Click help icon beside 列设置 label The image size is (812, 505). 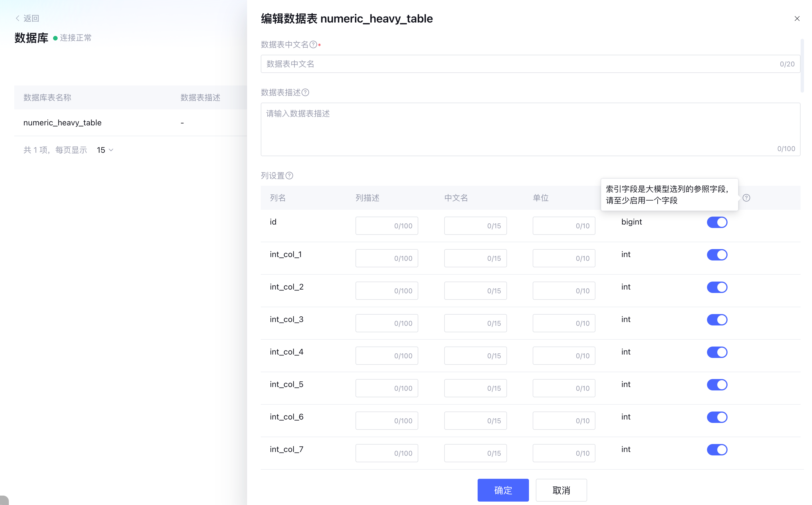point(290,176)
